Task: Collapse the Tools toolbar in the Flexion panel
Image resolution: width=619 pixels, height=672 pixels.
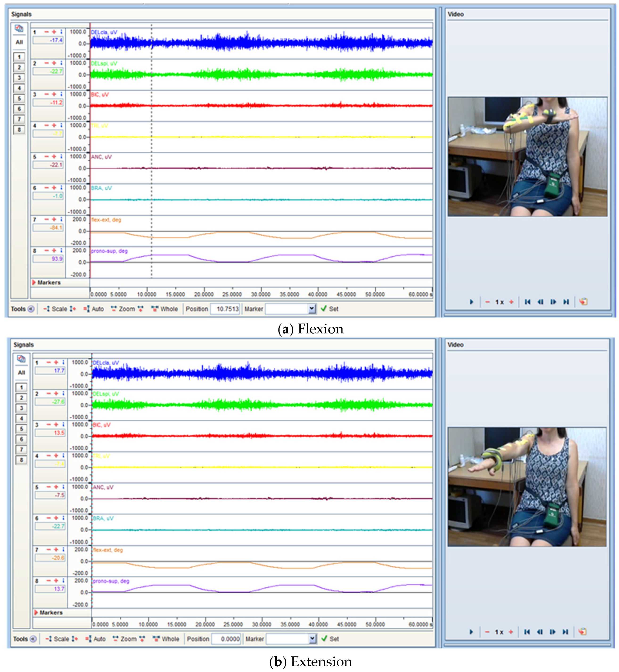Action: [31, 309]
